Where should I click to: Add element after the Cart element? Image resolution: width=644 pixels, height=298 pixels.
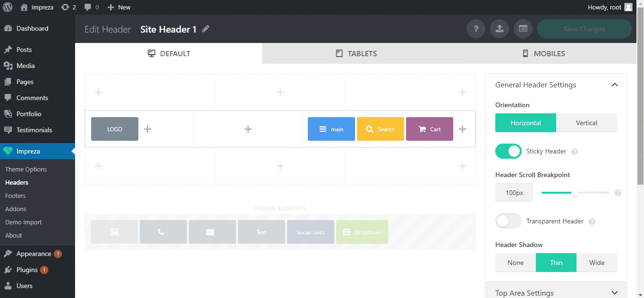pyautogui.click(x=462, y=129)
